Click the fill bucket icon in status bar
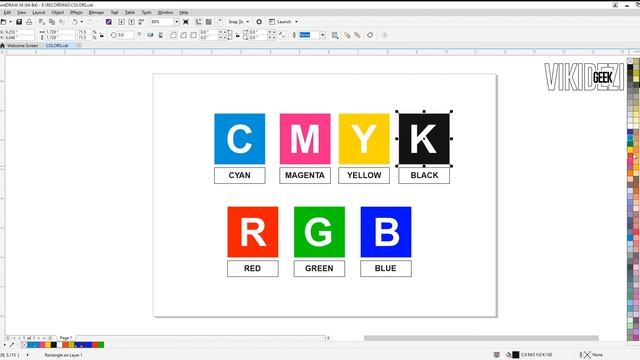This screenshot has height=360, width=640. (x=509, y=355)
